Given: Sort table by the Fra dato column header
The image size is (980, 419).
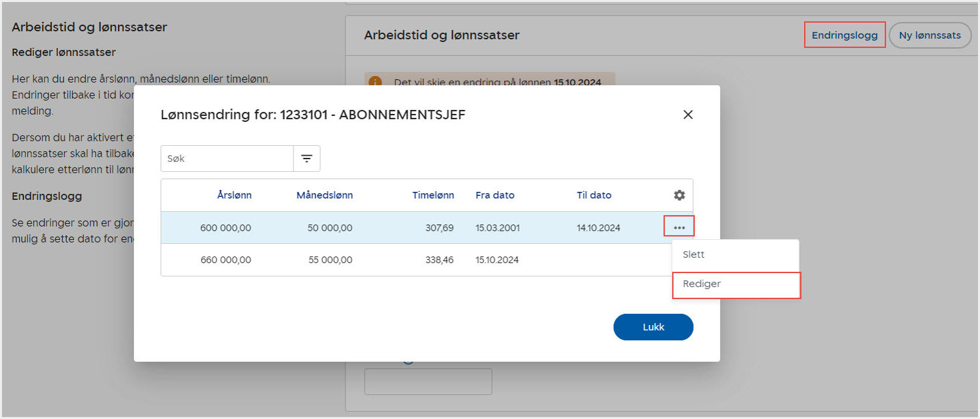Looking at the screenshot, I should [x=495, y=195].
